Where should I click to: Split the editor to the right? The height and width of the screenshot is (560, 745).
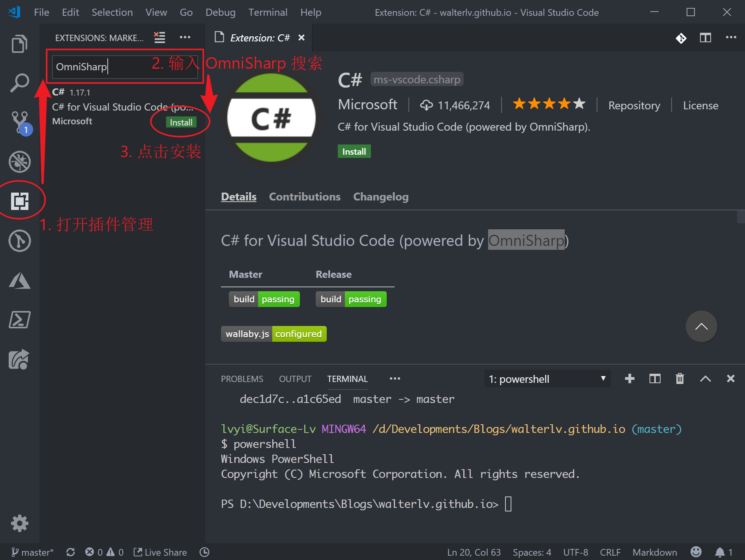click(x=706, y=37)
